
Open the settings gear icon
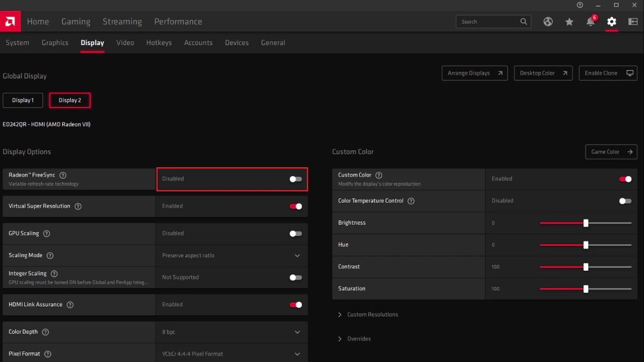click(612, 21)
